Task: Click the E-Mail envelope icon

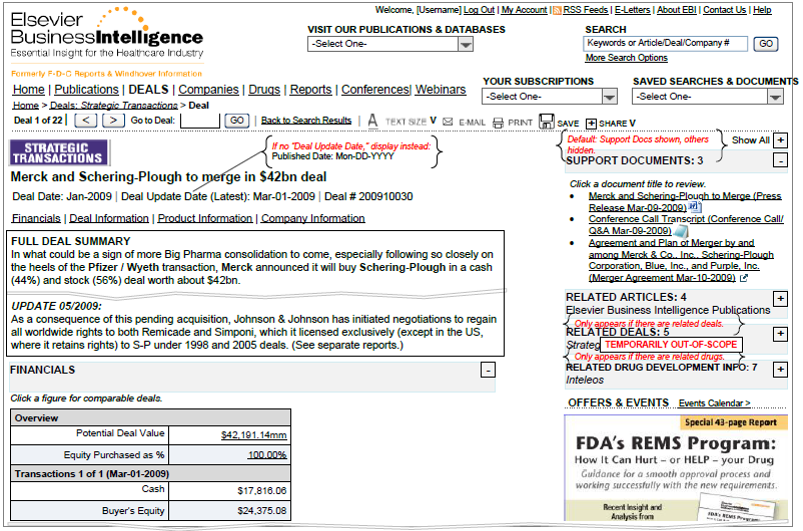Action: tap(448, 122)
